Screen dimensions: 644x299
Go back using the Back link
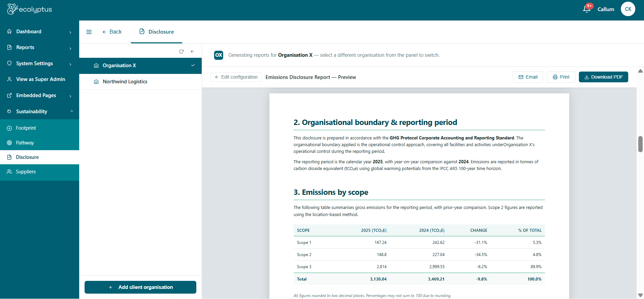click(112, 32)
